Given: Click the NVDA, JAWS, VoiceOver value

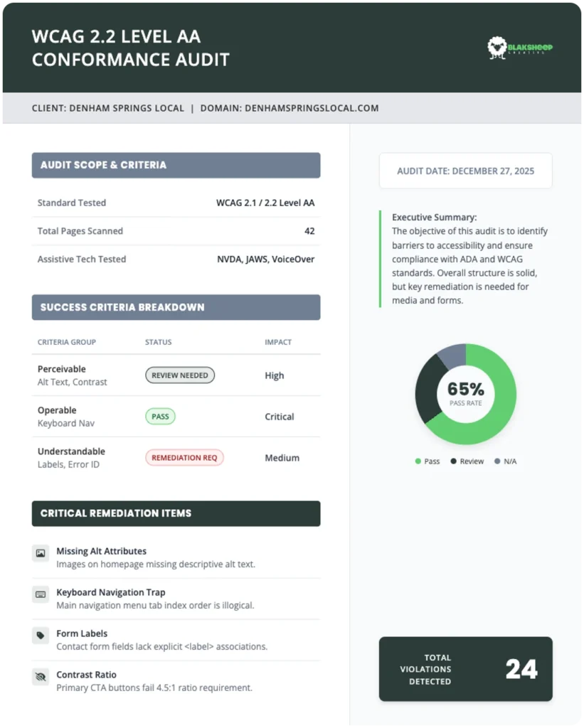Looking at the screenshot, I should [x=266, y=259].
